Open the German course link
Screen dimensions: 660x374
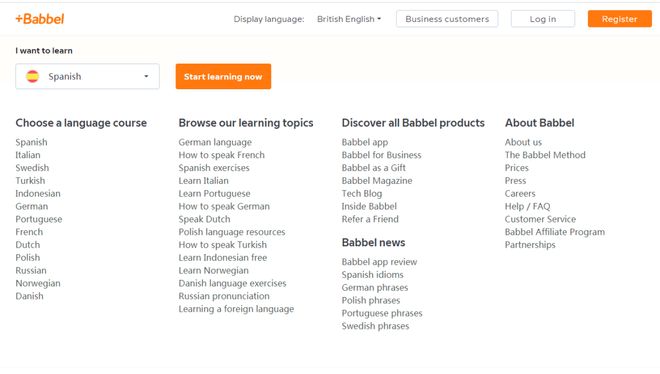tap(32, 207)
